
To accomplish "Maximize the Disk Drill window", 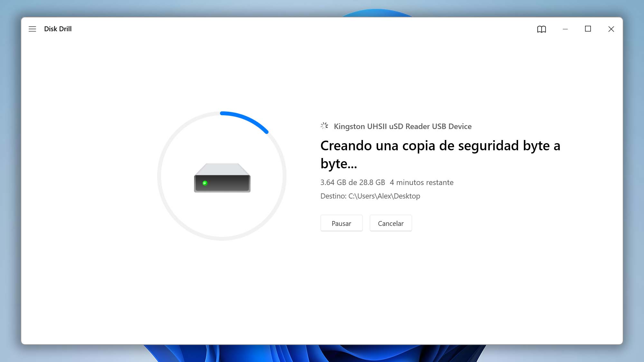I will pyautogui.click(x=588, y=29).
